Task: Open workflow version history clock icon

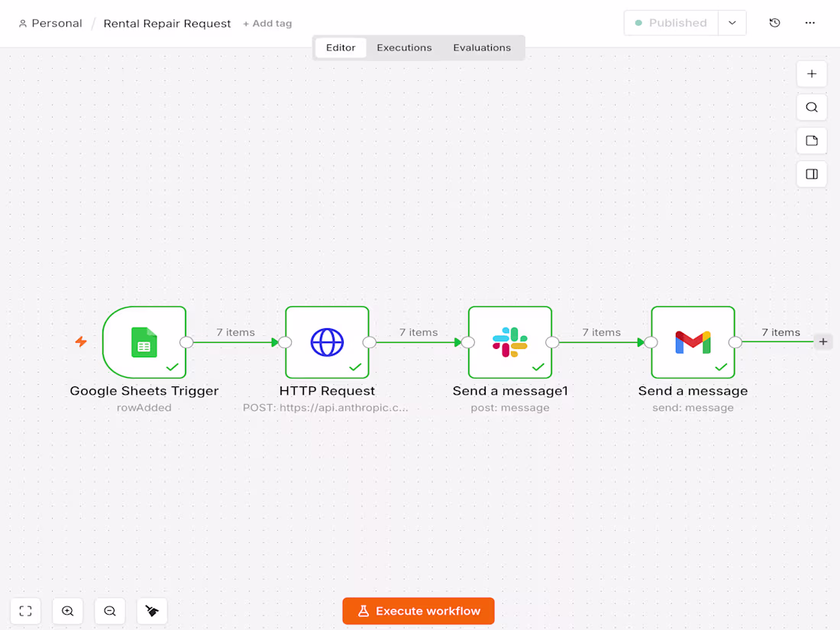Action: coord(774,23)
